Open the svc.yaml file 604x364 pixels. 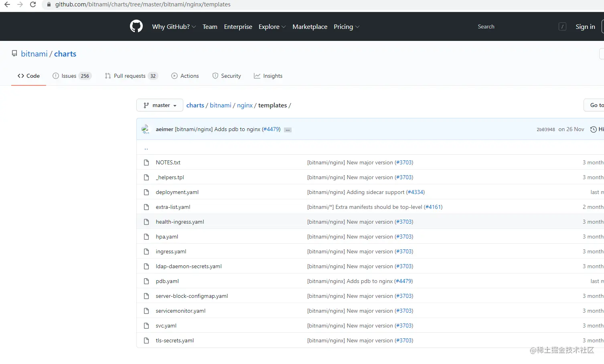click(166, 326)
